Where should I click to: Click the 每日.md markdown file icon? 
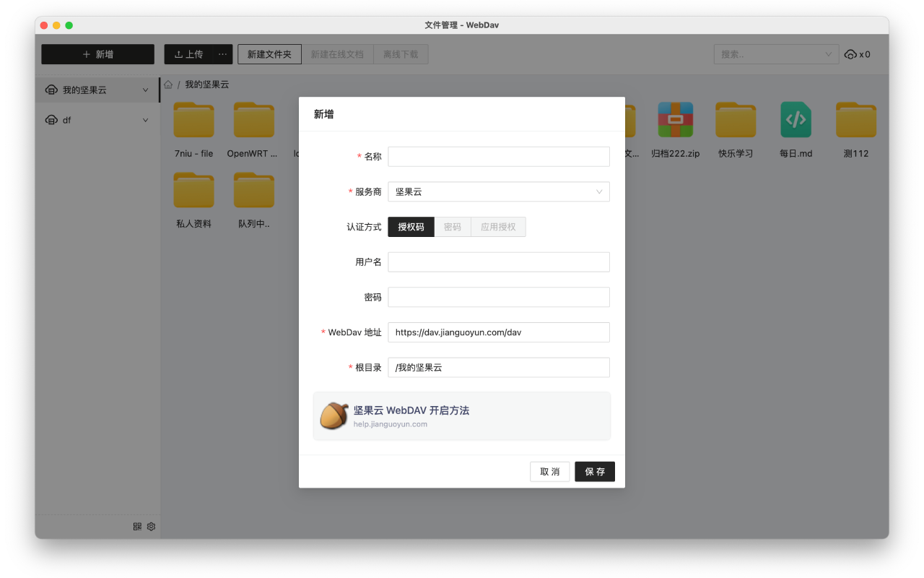point(796,120)
